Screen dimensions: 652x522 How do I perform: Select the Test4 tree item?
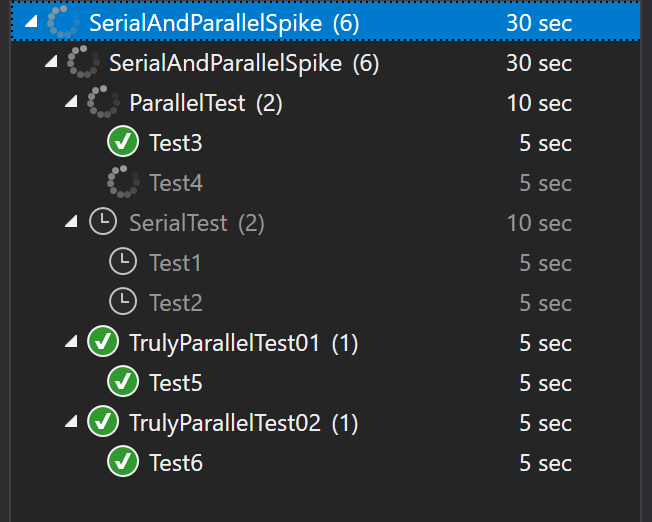click(176, 183)
